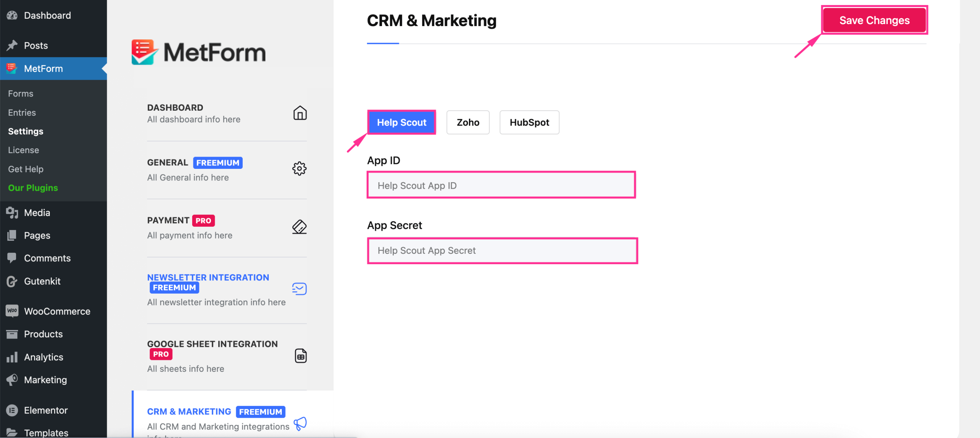980x438 pixels.
Task: Open the Analytics admin menu
Action: [x=54, y=357]
